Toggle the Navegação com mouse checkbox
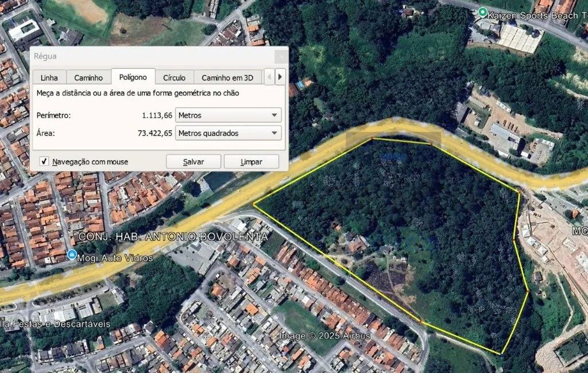Viewport: 588px width, 373px height. (44, 161)
